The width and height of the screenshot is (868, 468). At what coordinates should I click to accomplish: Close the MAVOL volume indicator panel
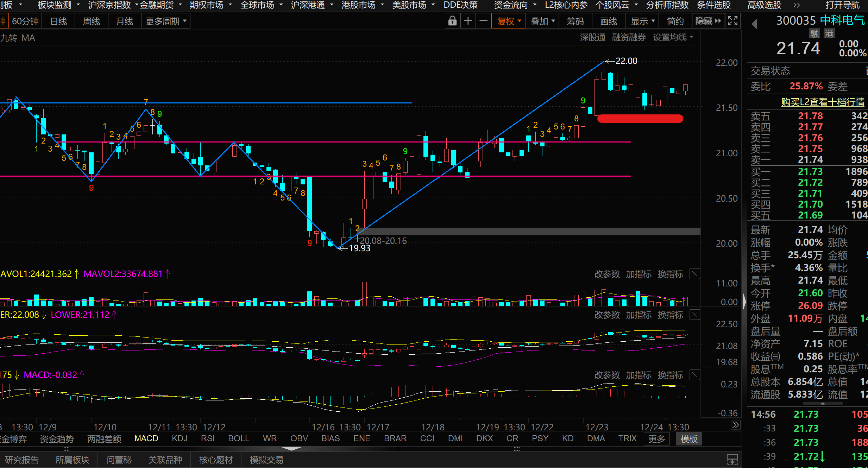tap(694, 274)
